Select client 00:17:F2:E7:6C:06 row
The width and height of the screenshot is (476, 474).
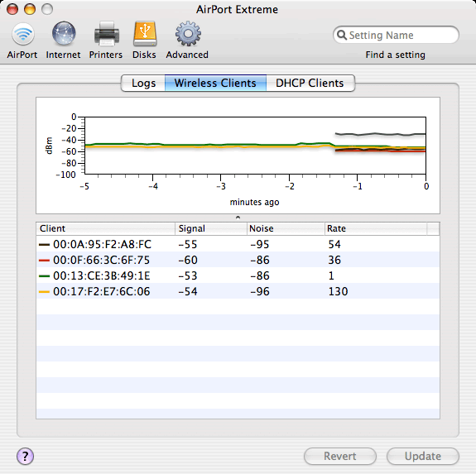[x=238, y=291]
